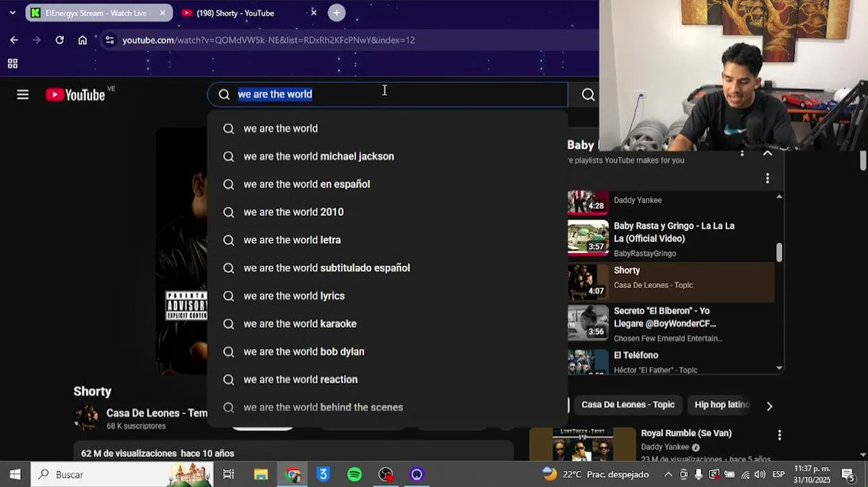Viewport: 868px width, 487px height.
Task: Open the browser home page button
Action: pos(82,40)
